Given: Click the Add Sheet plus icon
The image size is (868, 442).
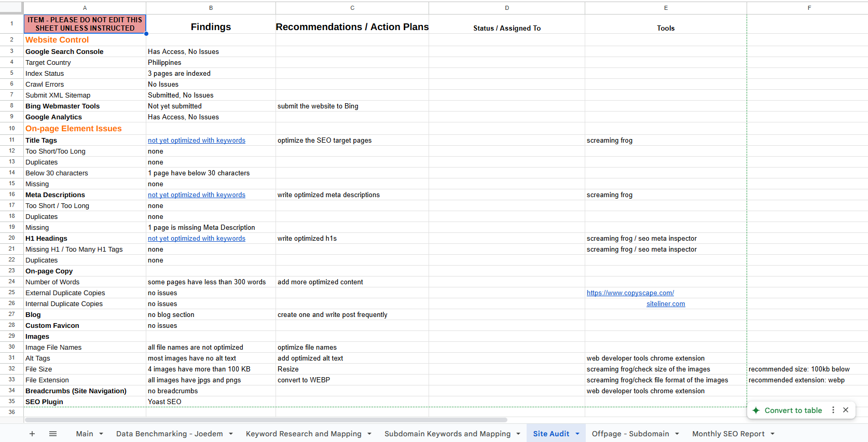Looking at the screenshot, I should point(32,434).
